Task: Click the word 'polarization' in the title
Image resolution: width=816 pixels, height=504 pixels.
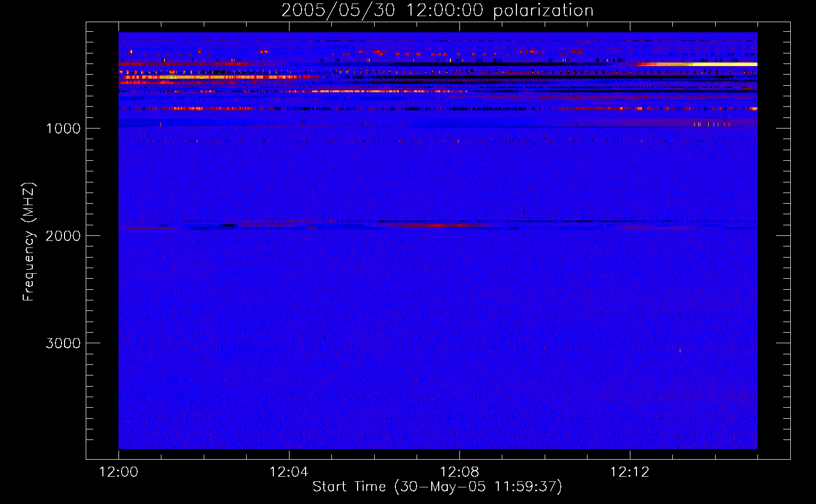Action: (x=544, y=11)
